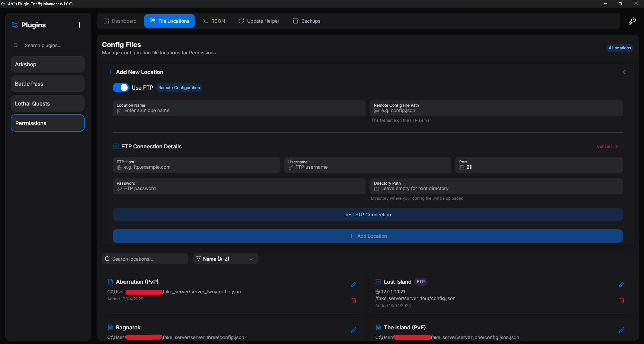Click the FTP Host input field
The image size is (644, 344).
pyautogui.click(x=196, y=165)
